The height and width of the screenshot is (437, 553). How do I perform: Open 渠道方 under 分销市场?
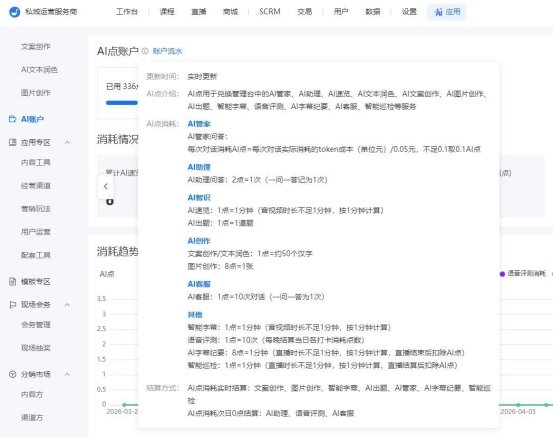(x=32, y=417)
